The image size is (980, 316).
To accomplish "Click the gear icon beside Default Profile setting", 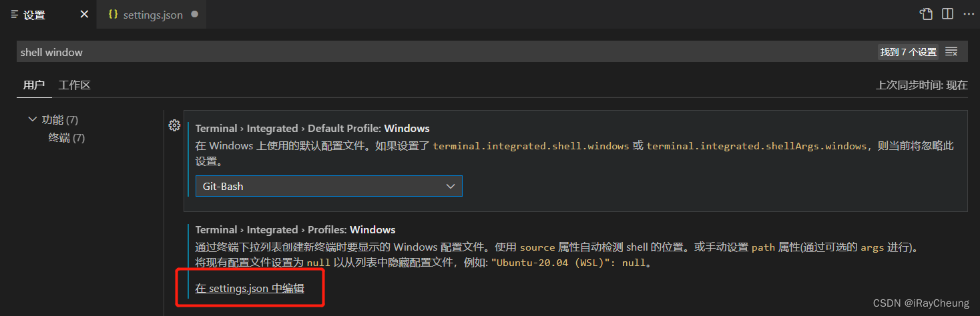I will 174,125.
